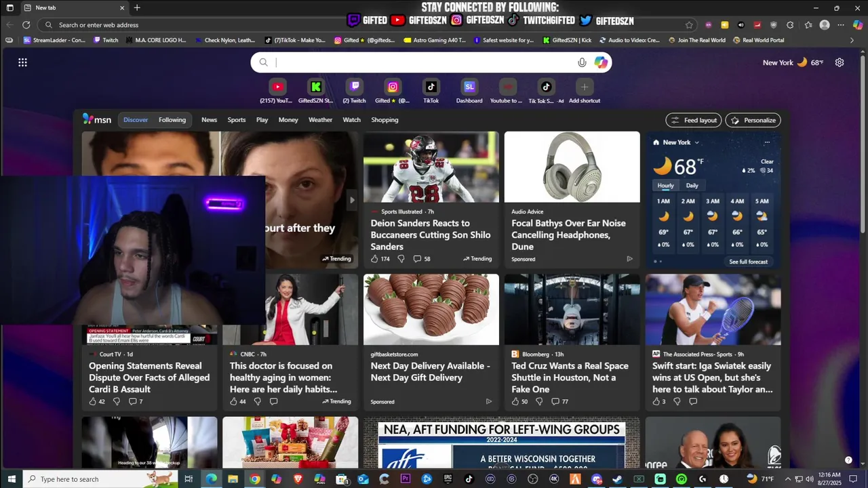Click the Copilot icon in search box
The width and height of the screenshot is (868, 488).
click(x=601, y=62)
